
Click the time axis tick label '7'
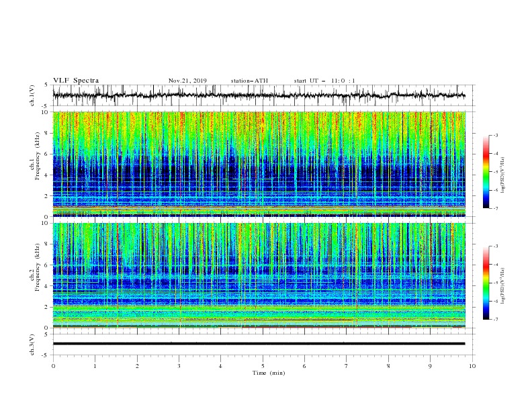[347, 366]
